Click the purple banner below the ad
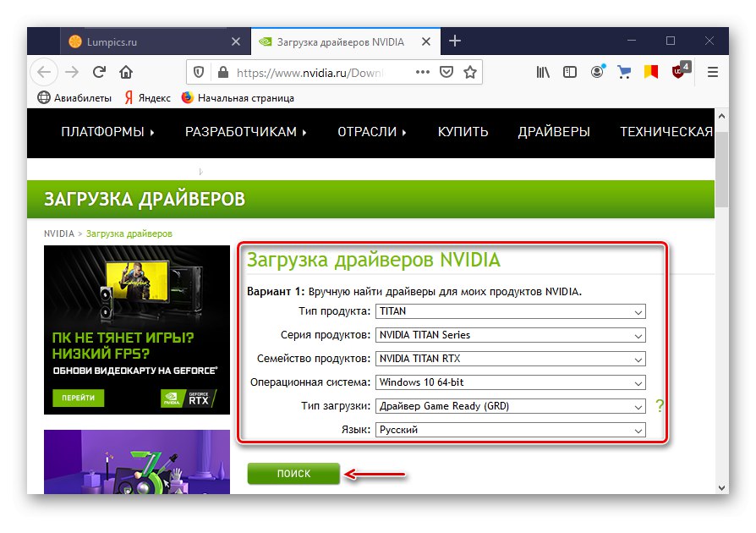756x533 pixels. click(x=137, y=462)
